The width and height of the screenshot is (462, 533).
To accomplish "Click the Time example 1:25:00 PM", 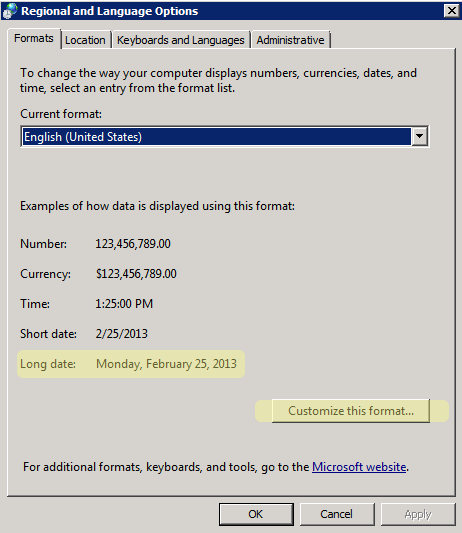I will 124,304.
